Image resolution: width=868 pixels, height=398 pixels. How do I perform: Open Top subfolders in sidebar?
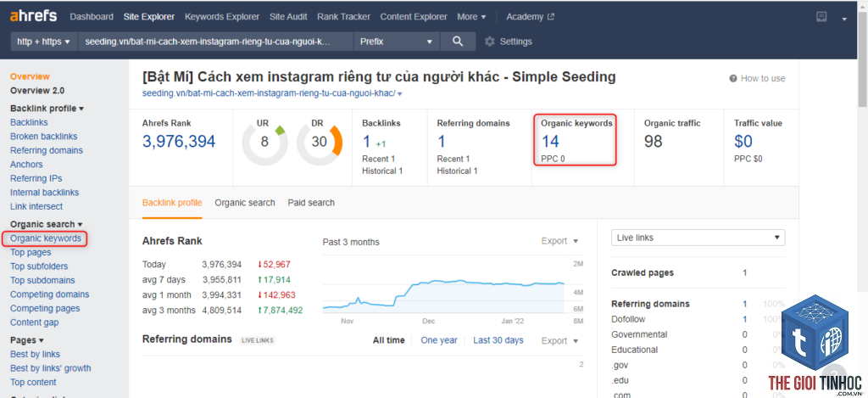tap(40, 266)
